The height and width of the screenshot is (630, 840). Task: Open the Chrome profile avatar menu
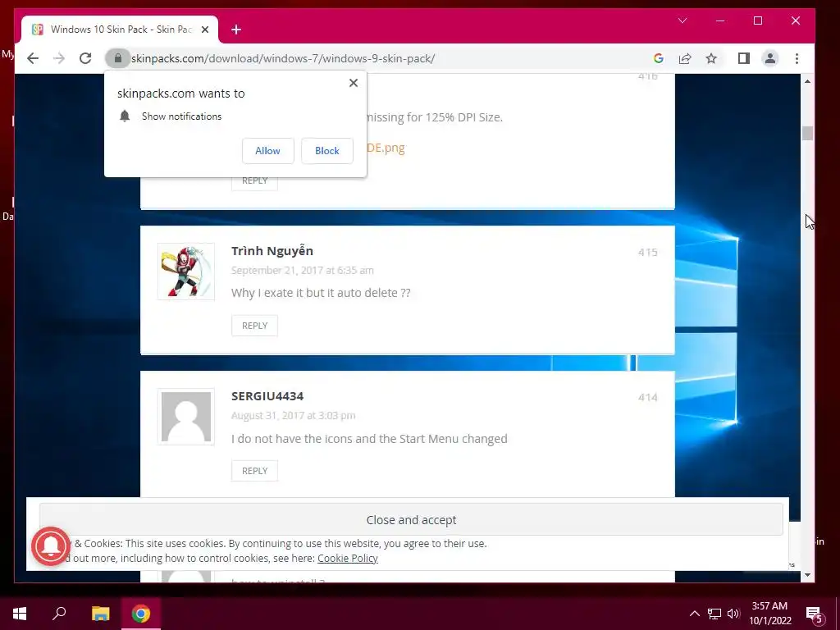pyautogui.click(x=769, y=58)
